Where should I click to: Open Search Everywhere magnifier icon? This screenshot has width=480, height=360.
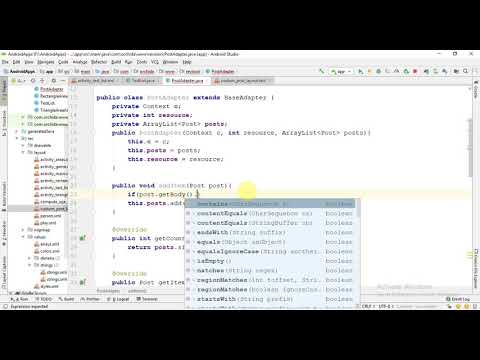pos(466,71)
